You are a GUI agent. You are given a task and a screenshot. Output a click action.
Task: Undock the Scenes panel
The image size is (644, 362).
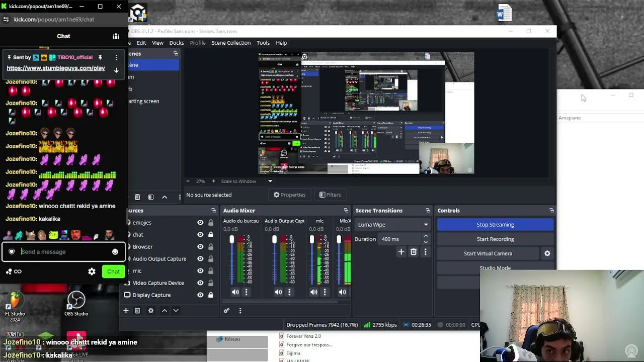[176, 54]
